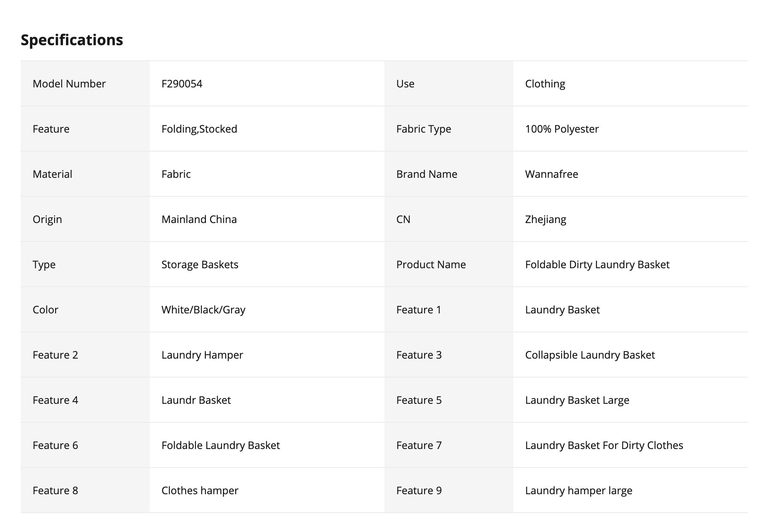Click the Laundry Basket Large value
Screen dimensions: 760x532
point(577,400)
